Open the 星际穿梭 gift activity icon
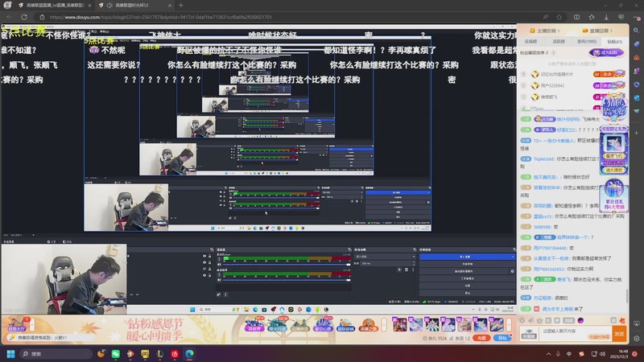Viewport: 644px width, 362px height. tap(345, 325)
